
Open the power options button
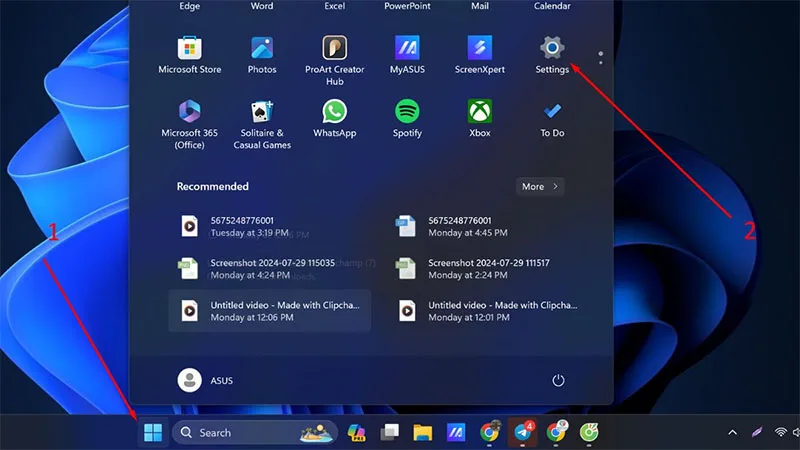558,381
